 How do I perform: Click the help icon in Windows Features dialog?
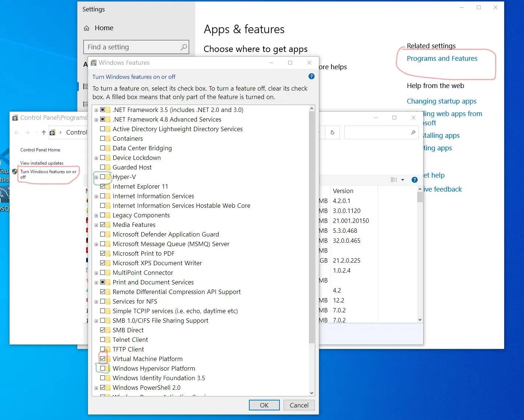312,77
